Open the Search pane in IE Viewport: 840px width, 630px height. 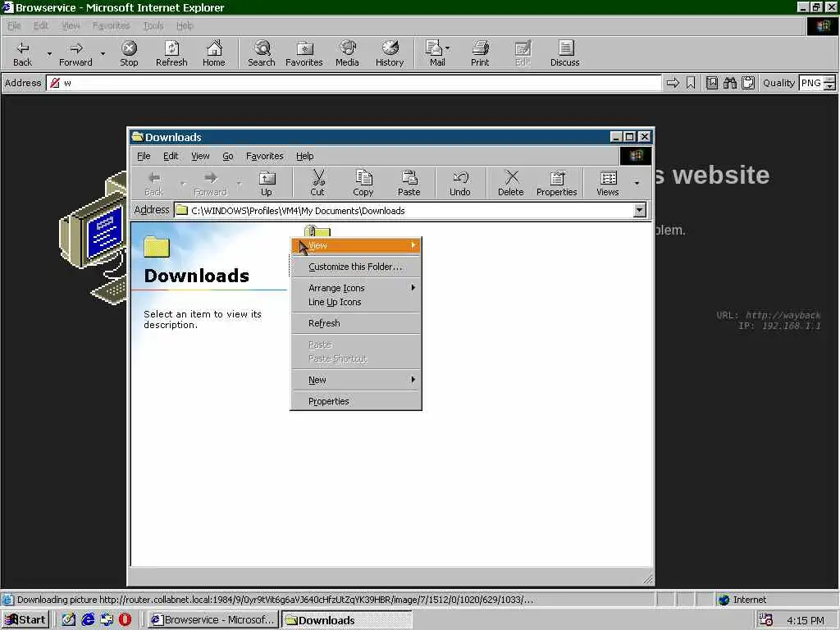(x=262, y=53)
